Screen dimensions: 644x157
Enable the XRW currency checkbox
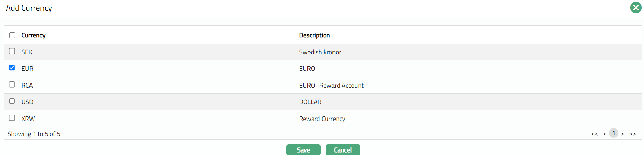(12, 118)
